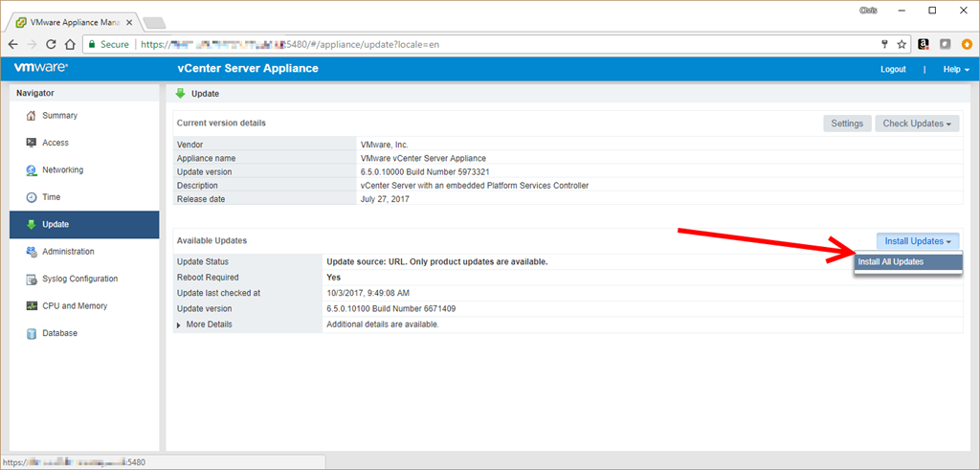Click the Logout link
This screenshot has width=980, height=470.
click(893, 69)
